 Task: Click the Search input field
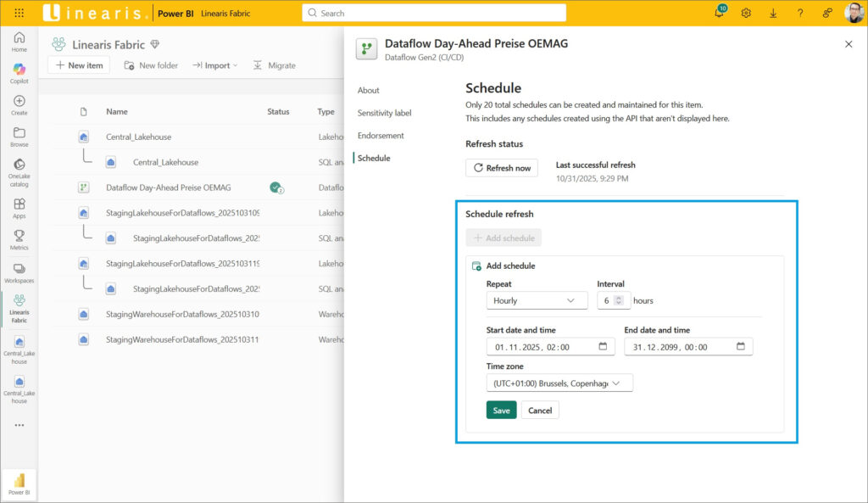434,13
